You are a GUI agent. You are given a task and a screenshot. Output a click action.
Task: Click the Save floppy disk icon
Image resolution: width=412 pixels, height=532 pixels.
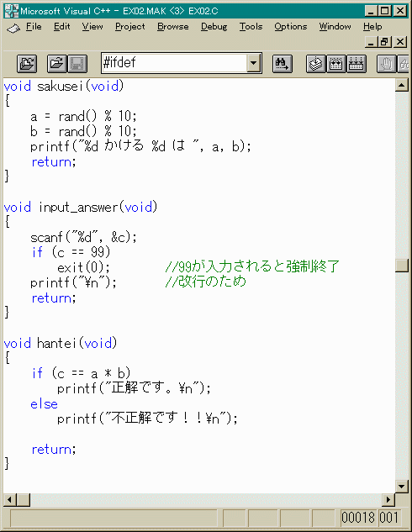[x=77, y=63]
